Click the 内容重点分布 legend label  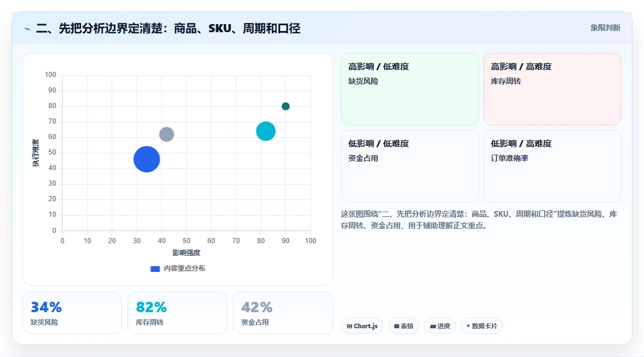(185, 268)
